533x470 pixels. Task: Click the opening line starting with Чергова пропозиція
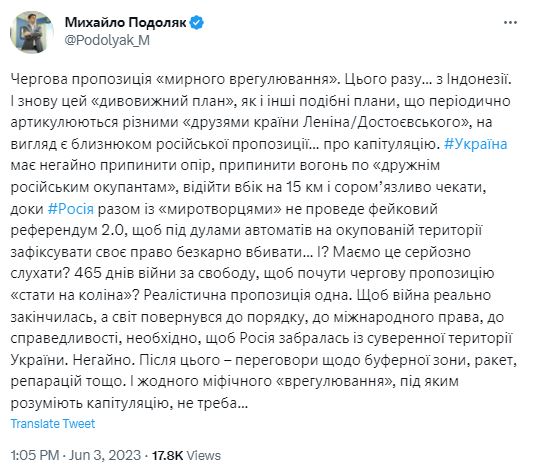[261, 79]
